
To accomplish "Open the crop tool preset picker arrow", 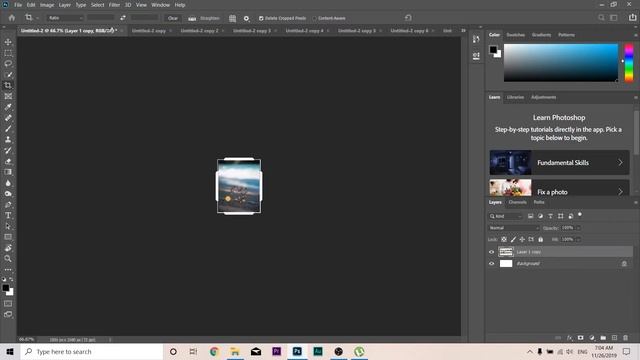I will pyautogui.click(x=37, y=18).
